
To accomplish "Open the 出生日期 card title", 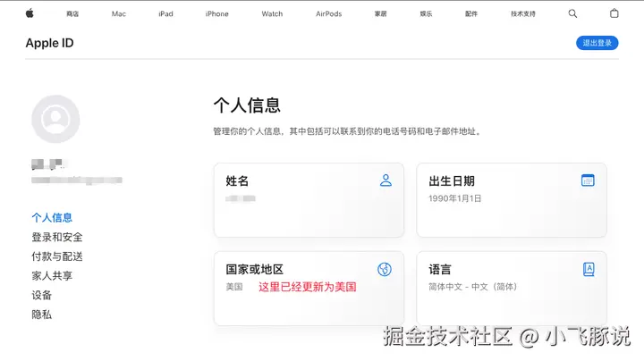I will click(452, 180).
